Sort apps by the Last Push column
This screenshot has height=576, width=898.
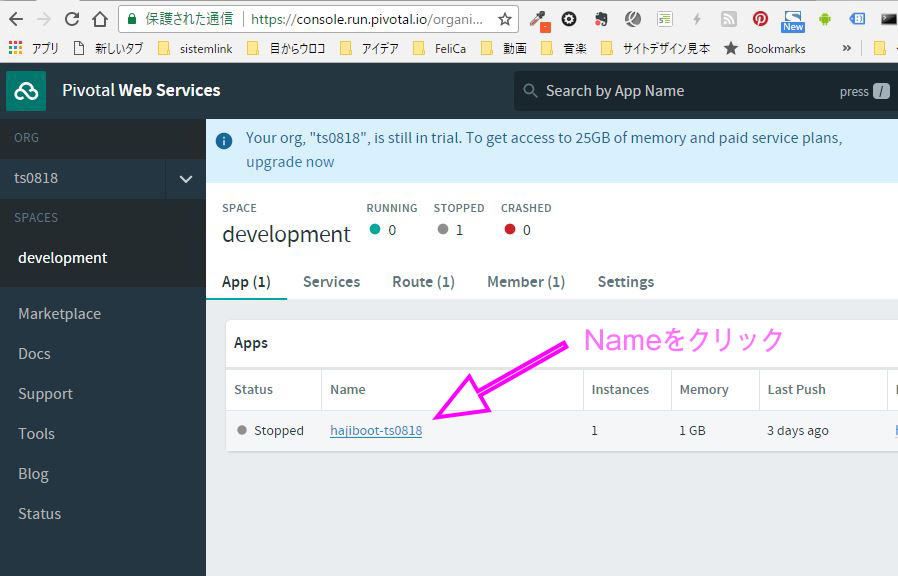(x=797, y=390)
